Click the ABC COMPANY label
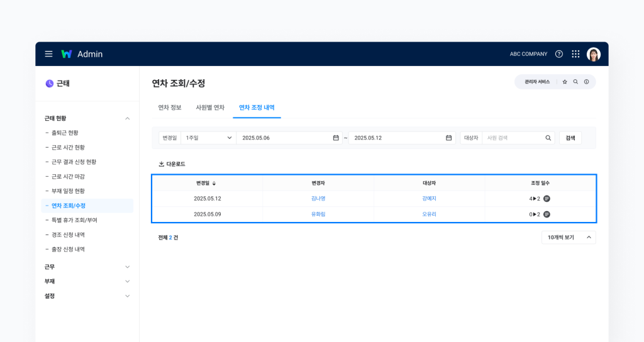The width and height of the screenshot is (644, 342). (528, 54)
